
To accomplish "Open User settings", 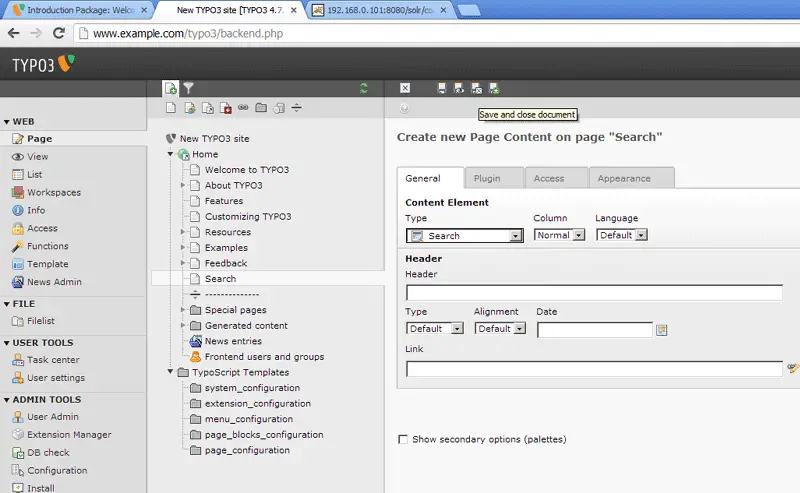I will 56,378.
